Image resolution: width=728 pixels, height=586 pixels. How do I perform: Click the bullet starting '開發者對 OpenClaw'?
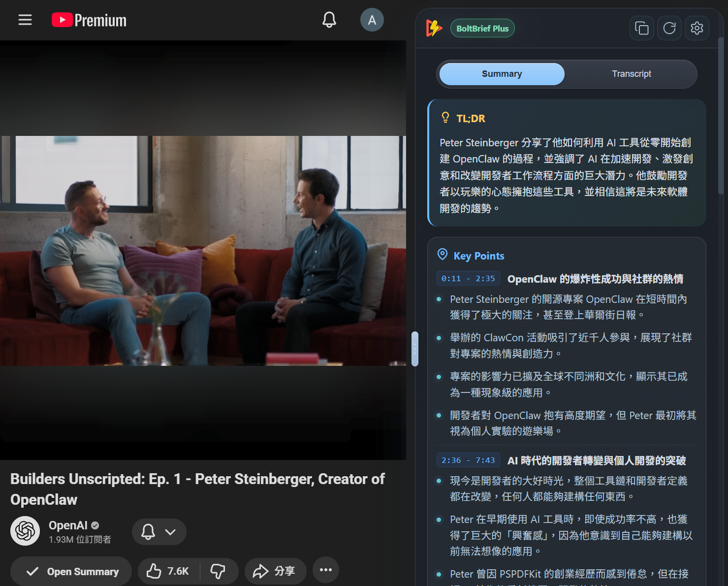[573, 423]
